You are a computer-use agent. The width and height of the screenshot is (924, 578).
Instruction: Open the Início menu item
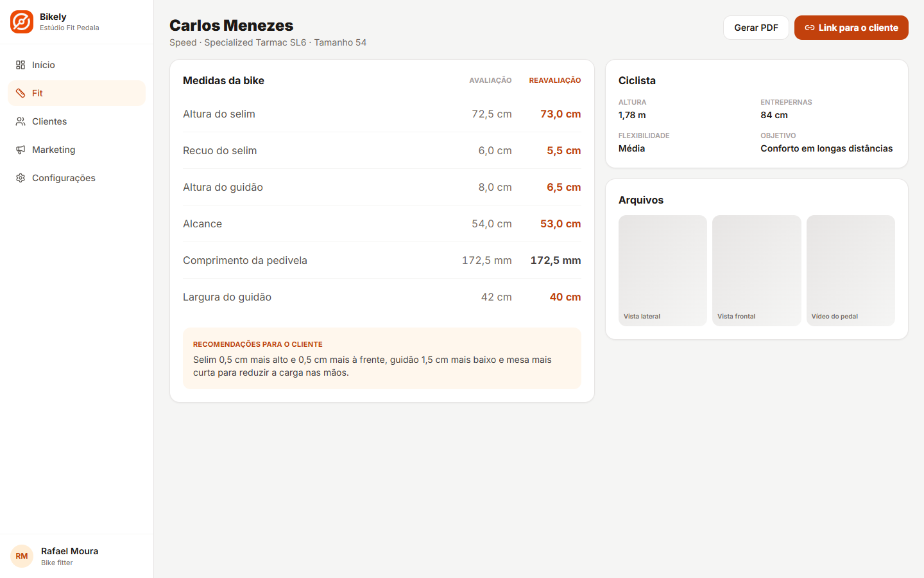(x=76, y=65)
